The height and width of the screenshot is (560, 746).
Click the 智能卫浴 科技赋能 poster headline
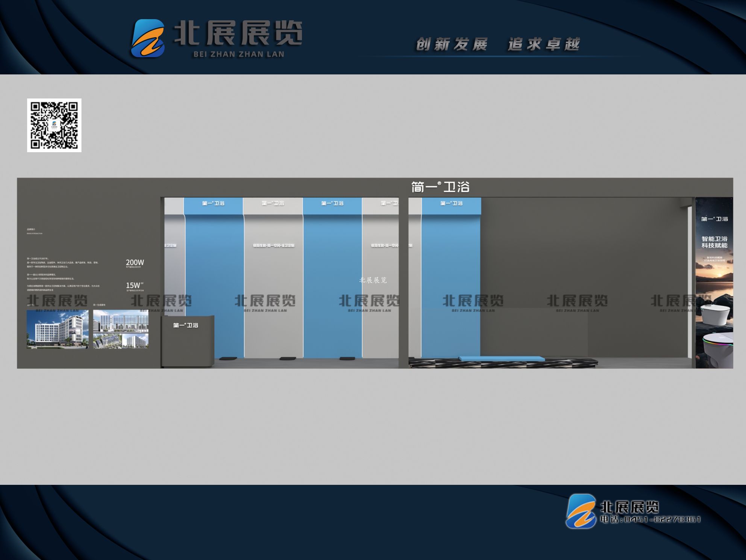pos(714,242)
